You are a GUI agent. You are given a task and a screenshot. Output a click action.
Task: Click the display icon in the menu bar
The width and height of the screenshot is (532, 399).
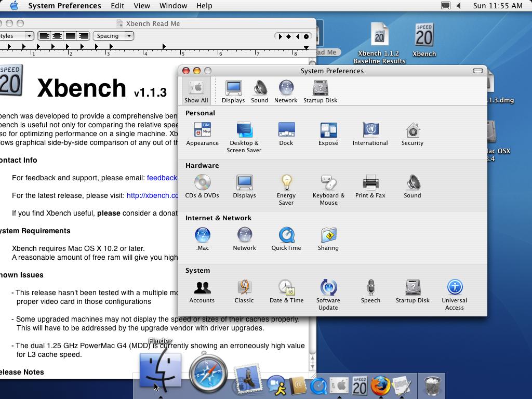click(x=445, y=6)
